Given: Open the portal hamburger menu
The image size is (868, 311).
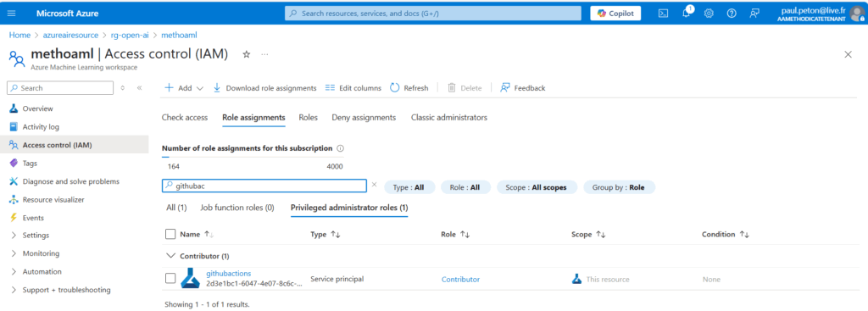Looking at the screenshot, I should point(12,14).
